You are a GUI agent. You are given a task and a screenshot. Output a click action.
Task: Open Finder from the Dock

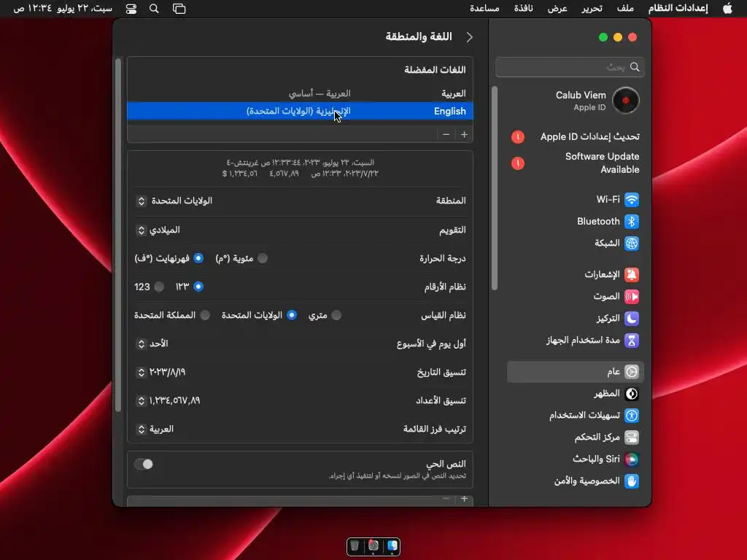[392, 545]
